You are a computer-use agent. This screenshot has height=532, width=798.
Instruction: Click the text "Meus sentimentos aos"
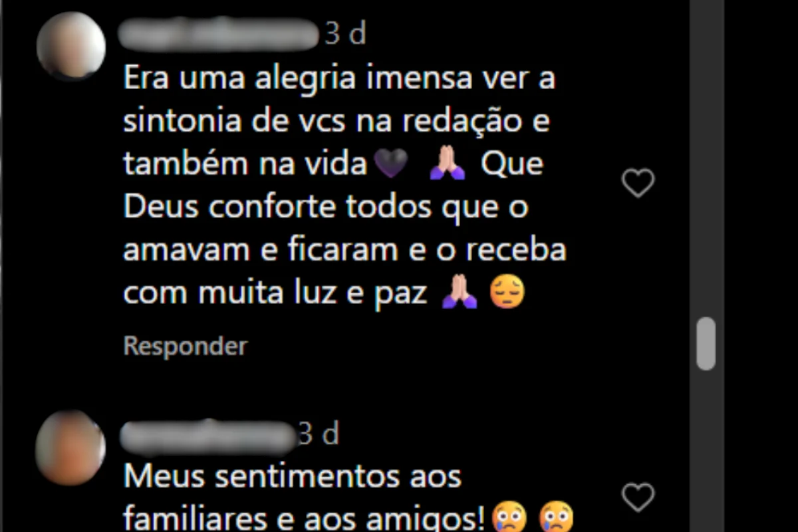pos(293,477)
